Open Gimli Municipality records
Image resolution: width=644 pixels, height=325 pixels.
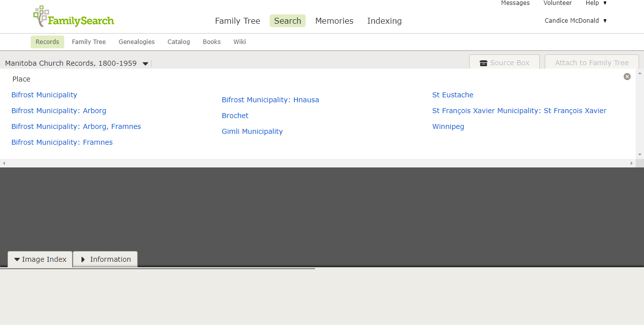click(252, 131)
